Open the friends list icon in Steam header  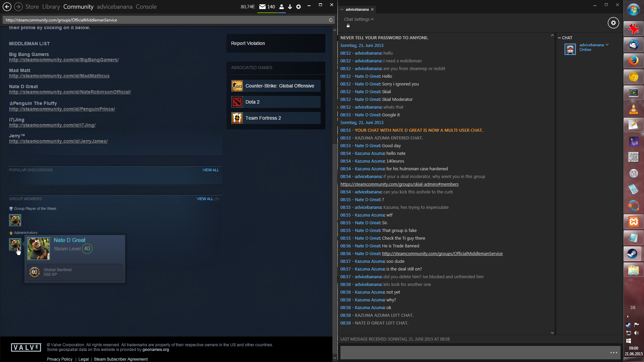click(281, 7)
